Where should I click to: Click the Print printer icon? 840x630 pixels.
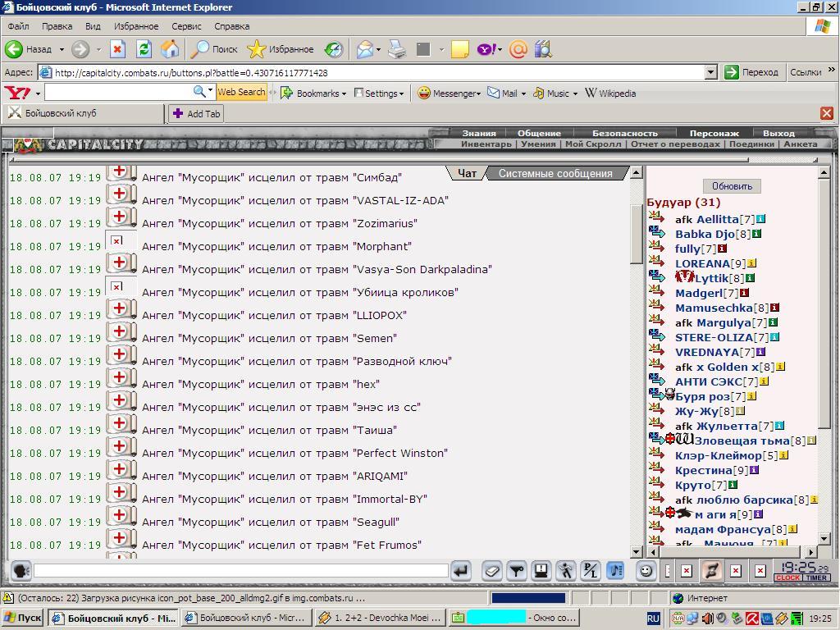click(397, 49)
